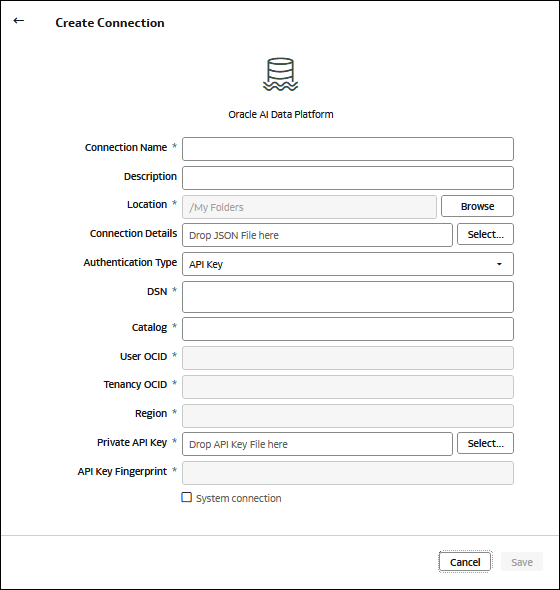
Task: Open the Authentication Type dropdown
Action: (348, 264)
